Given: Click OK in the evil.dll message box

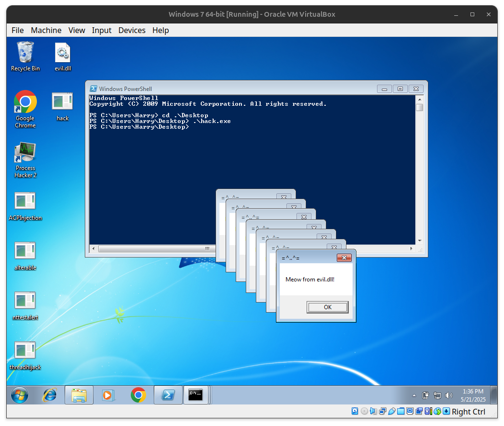Looking at the screenshot, I should [x=328, y=307].
